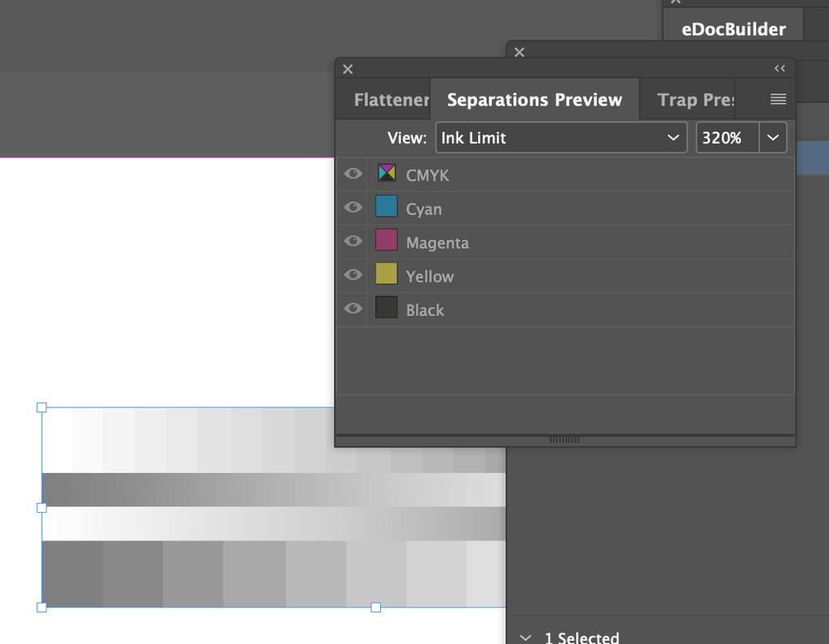Hide the Magenta separation eye icon
The image size is (829, 644).
pyautogui.click(x=353, y=242)
